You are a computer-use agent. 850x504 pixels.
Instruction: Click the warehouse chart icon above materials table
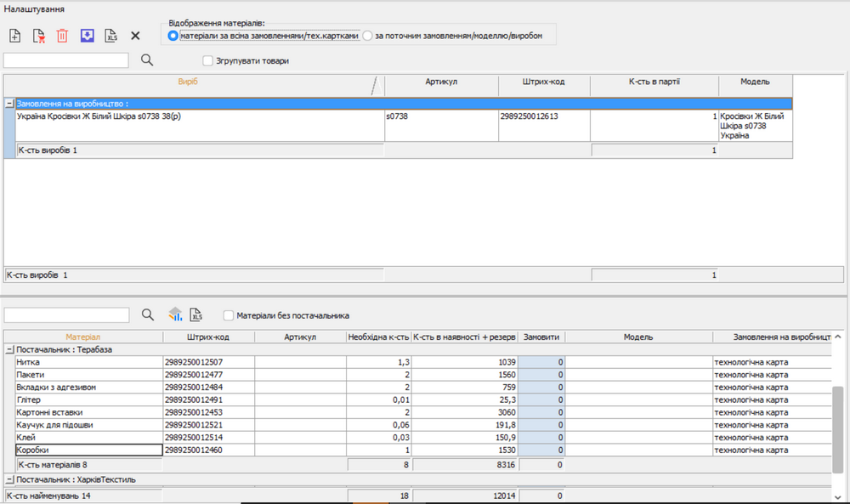174,314
